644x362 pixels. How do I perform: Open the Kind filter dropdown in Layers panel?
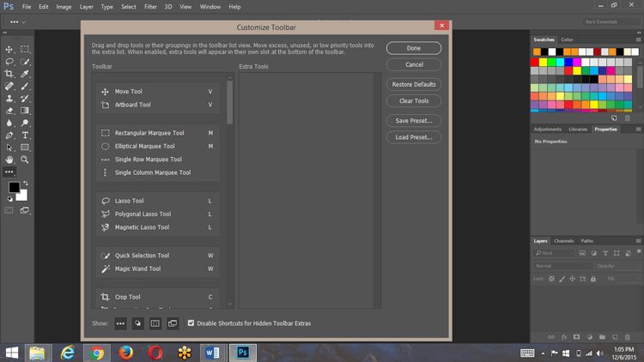(554, 253)
